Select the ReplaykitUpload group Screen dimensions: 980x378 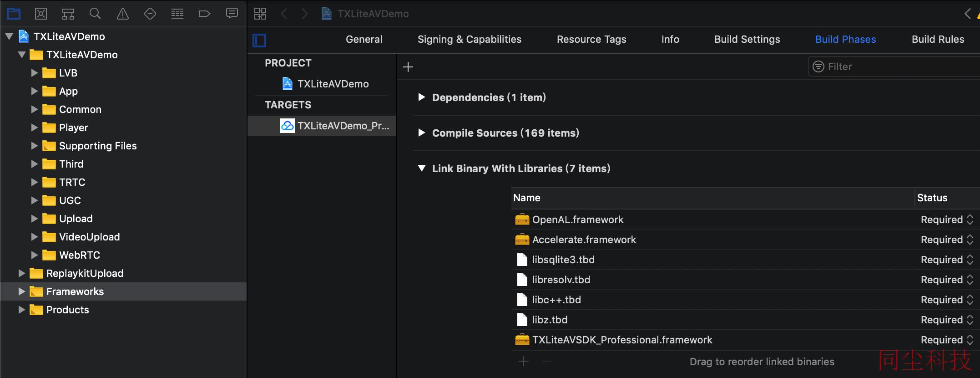pyautogui.click(x=76, y=273)
